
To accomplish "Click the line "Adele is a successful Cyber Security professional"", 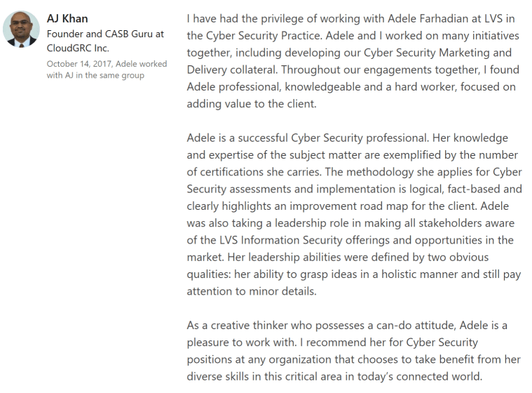I will [x=347, y=138].
